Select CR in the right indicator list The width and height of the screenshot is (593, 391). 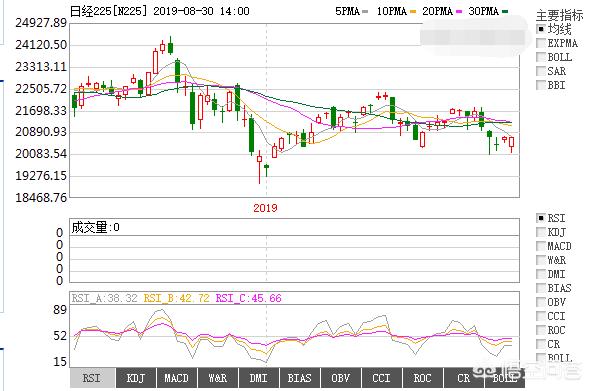tap(541, 344)
